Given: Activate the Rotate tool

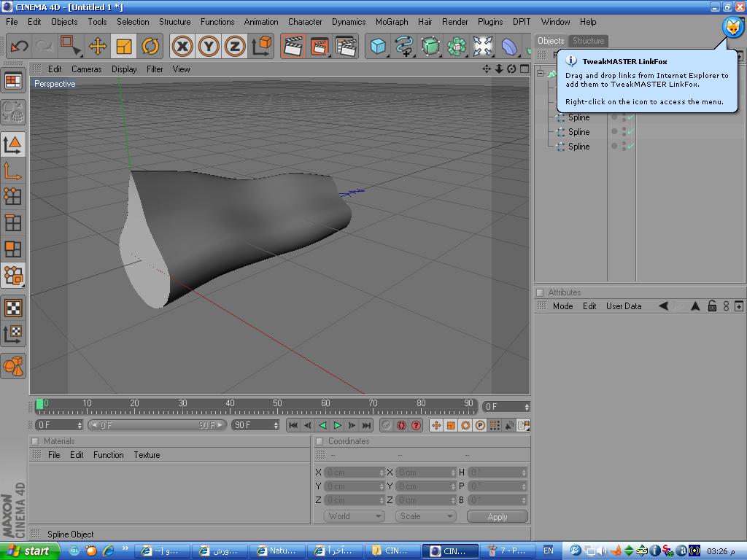Looking at the screenshot, I should (150, 46).
